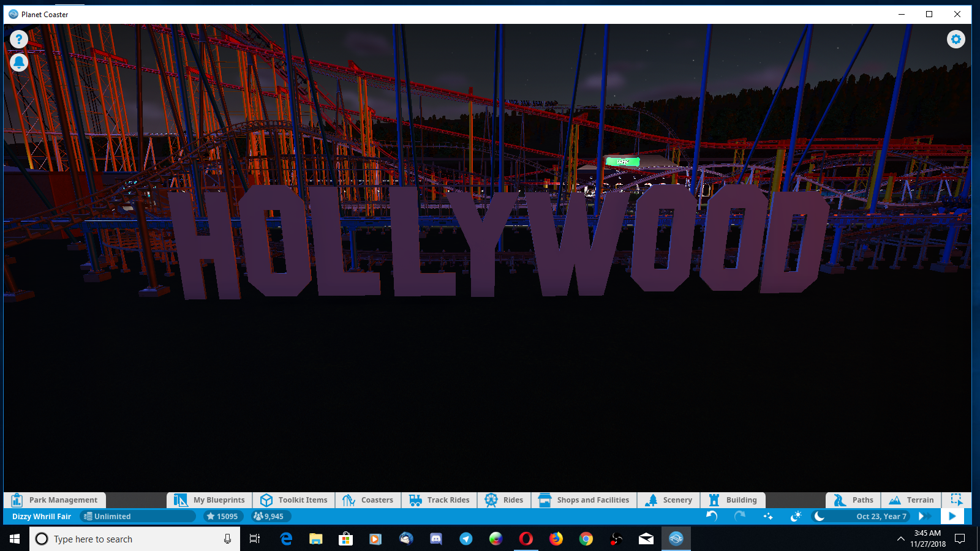
Task: Click the Track Rides train icon
Action: click(415, 500)
